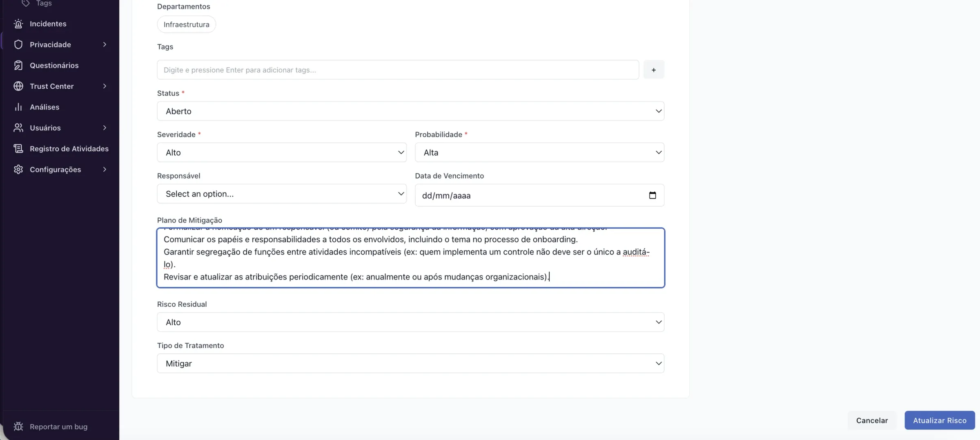This screenshot has width=980, height=440.
Task: Click the Usuários people icon
Action: 18,128
